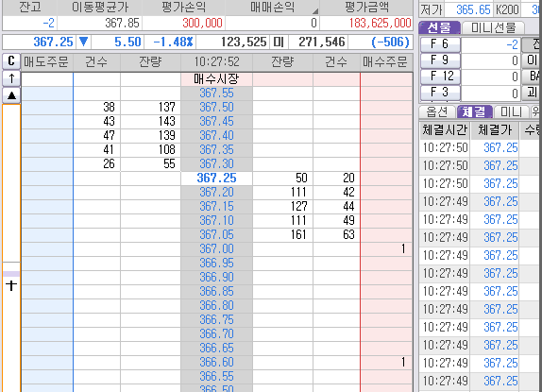Click sell order cell at 367.50
This screenshot has width=542, height=392.
(47, 107)
